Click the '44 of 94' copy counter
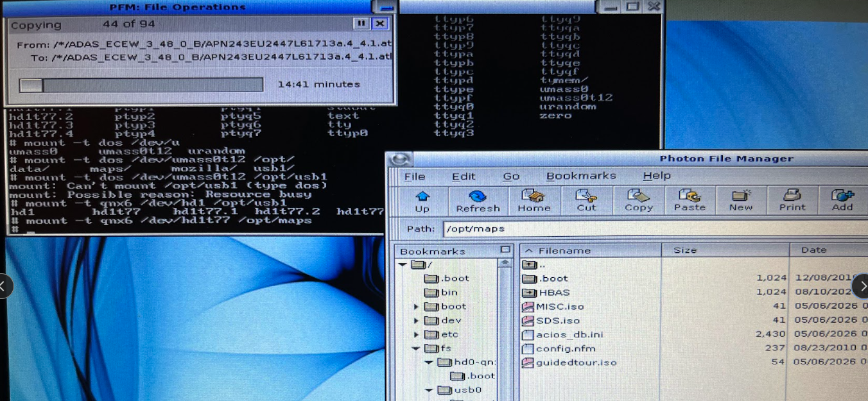868x401 pixels. click(x=129, y=24)
